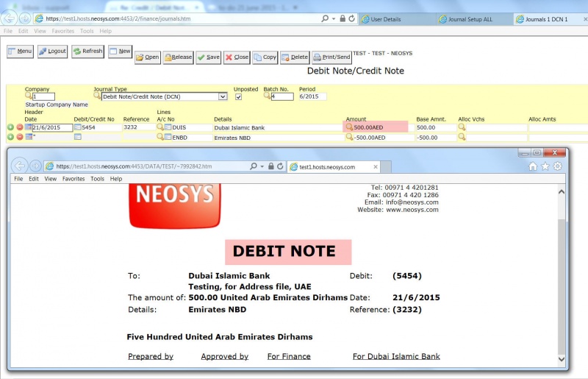
Task: Click search dropdown arrow in debit note address bar
Action: pos(262,166)
